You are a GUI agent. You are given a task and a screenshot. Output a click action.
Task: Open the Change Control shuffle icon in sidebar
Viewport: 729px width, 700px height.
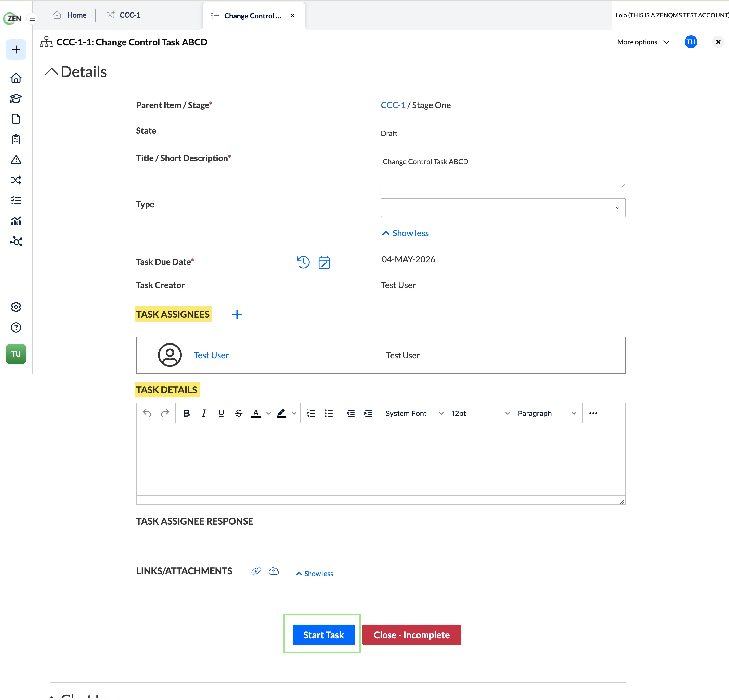click(16, 180)
